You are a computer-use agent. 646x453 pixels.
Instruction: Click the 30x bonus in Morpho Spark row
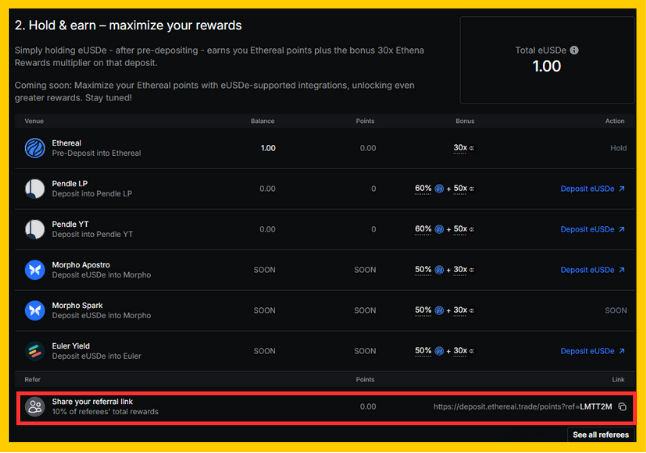coord(460,310)
